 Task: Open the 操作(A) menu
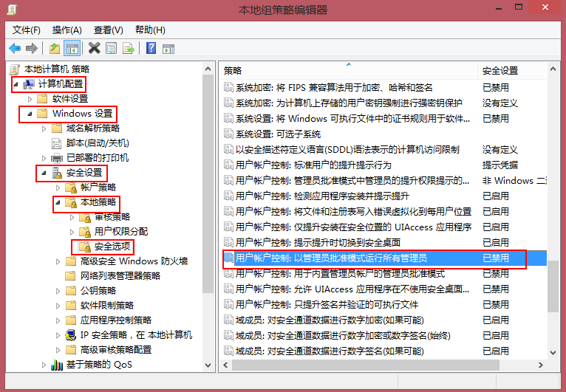[x=67, y=30]
